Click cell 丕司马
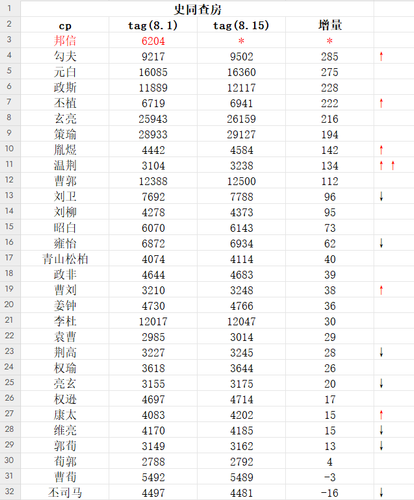This screenshot has width=414, height=500. tap(65, 493)
